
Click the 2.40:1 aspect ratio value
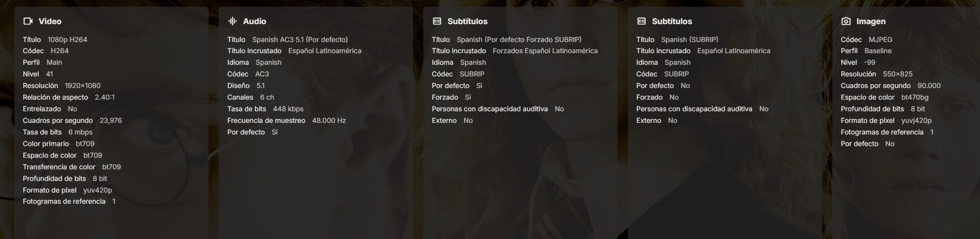tap(104, 97)
